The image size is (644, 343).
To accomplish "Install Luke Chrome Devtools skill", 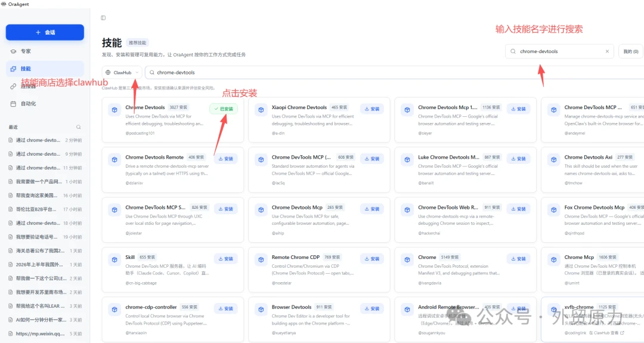I will click(x=518, y=159).
